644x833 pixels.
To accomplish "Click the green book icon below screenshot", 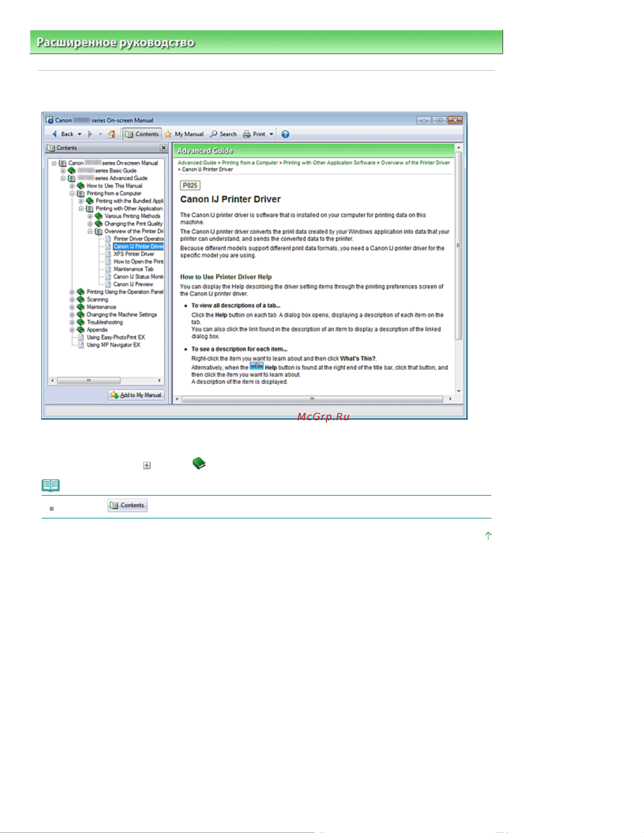I will click(x=199, y=463).
